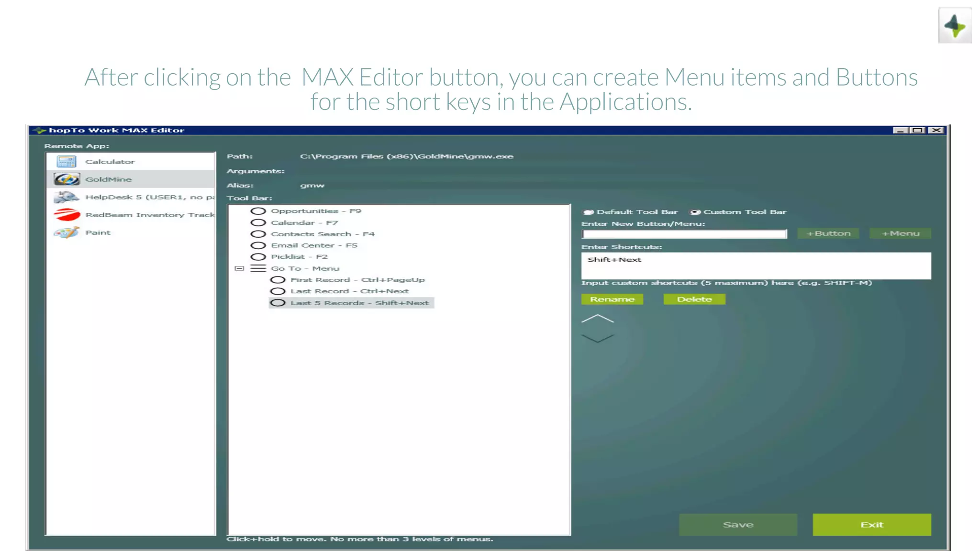Click the Email Center - F5 circle icon

pyautogui.click(x=258, y=245)
